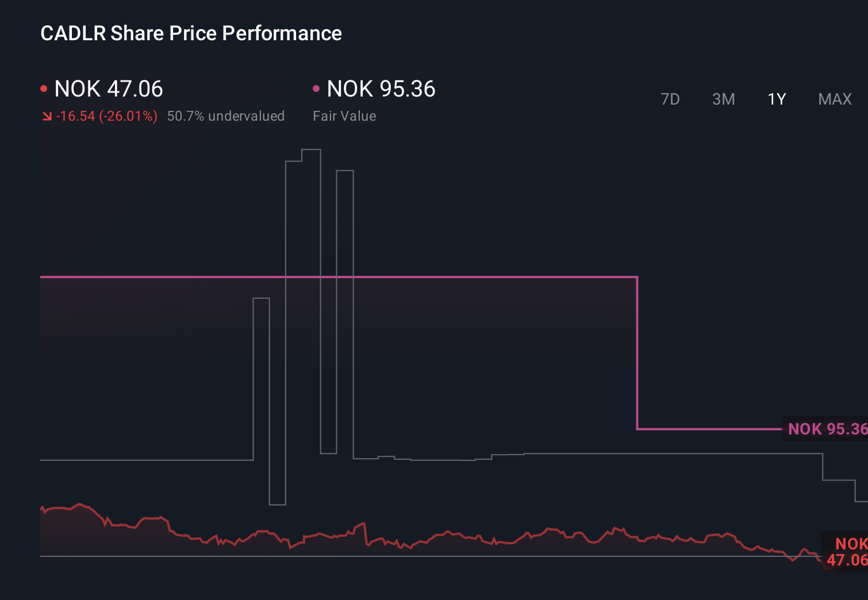Click the NOK 47.06 header price

(x=109, y=89)
